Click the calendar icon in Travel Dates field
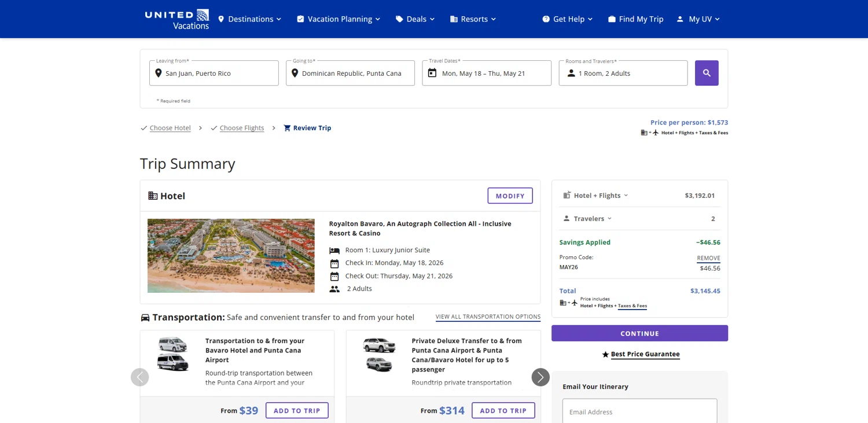868x423 pixels. click(432, 73)
